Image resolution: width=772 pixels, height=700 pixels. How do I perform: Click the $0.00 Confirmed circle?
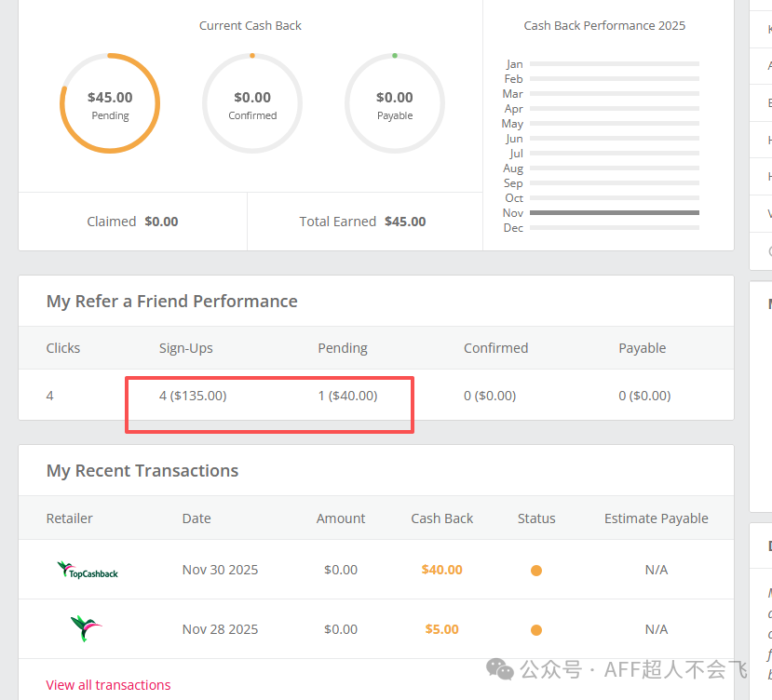(252, 103)
